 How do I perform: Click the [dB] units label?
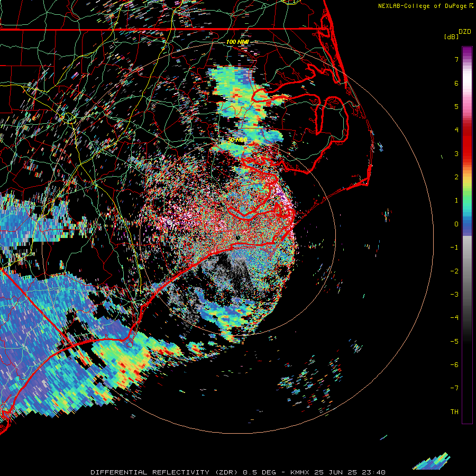[452, 36]
